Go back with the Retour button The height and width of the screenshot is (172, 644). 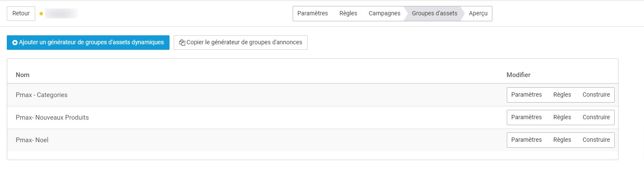21,13
